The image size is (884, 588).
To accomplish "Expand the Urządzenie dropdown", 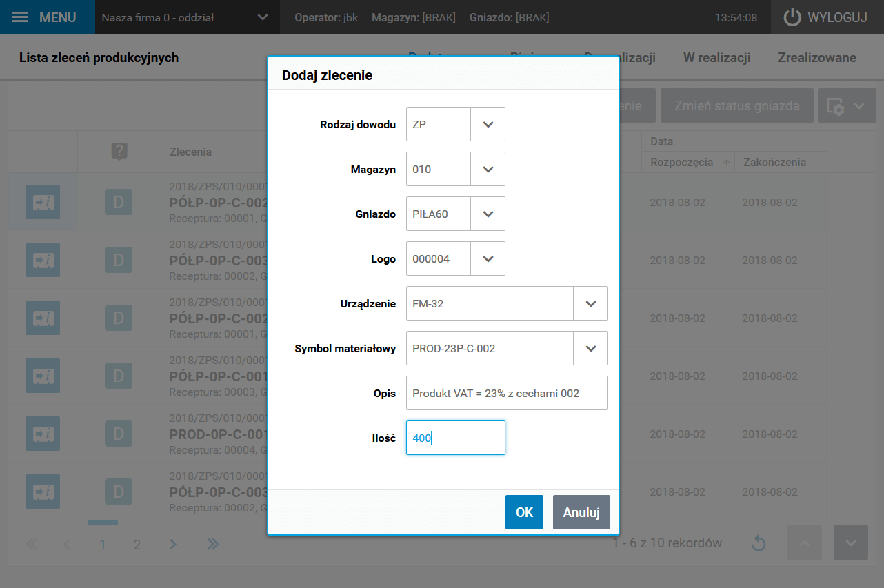I will pyautogui.click(x=590, y=304).
